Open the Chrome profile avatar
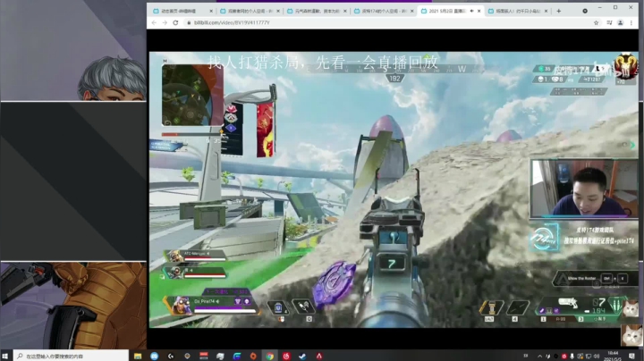 coord(621,23)
